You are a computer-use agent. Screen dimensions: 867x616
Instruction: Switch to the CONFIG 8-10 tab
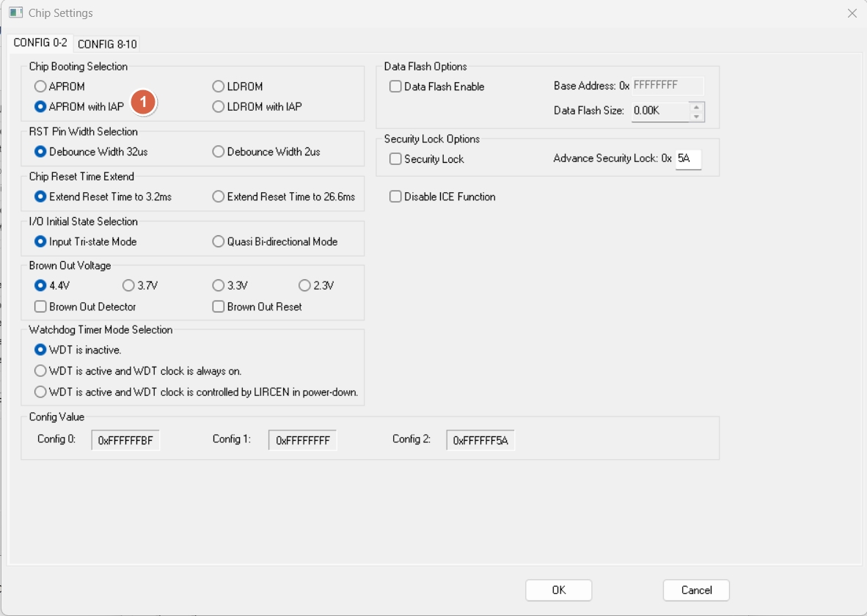[x=107, y=44]
